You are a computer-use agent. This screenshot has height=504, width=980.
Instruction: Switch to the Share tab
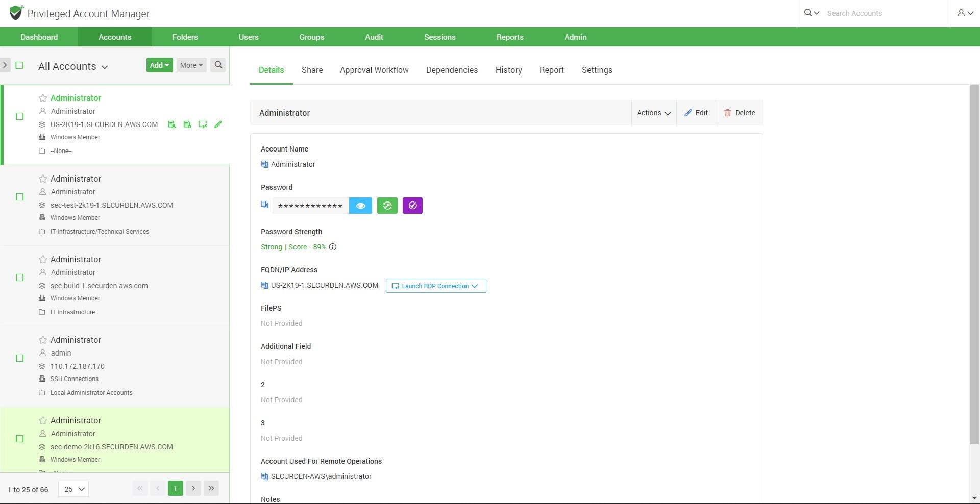(x=312, y=70)
